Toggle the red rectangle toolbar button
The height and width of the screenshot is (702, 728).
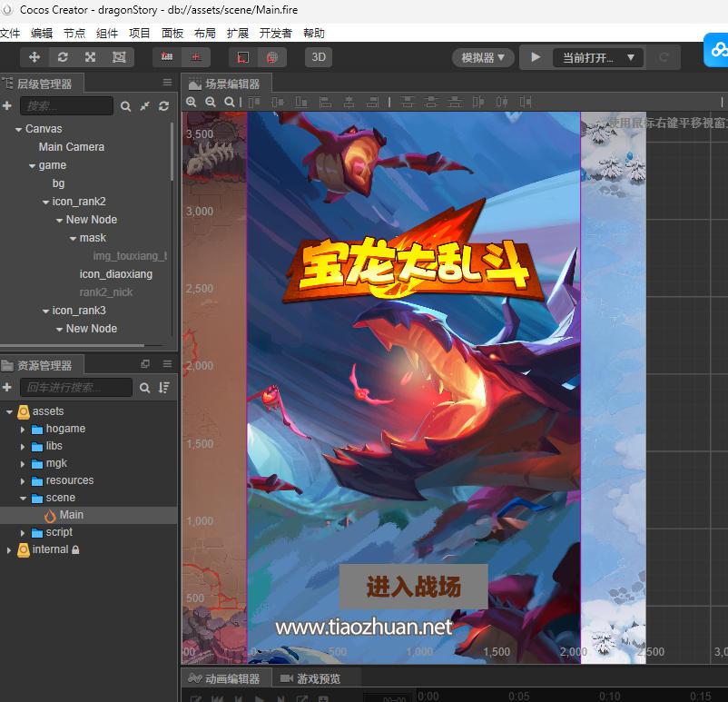point(243,57)
